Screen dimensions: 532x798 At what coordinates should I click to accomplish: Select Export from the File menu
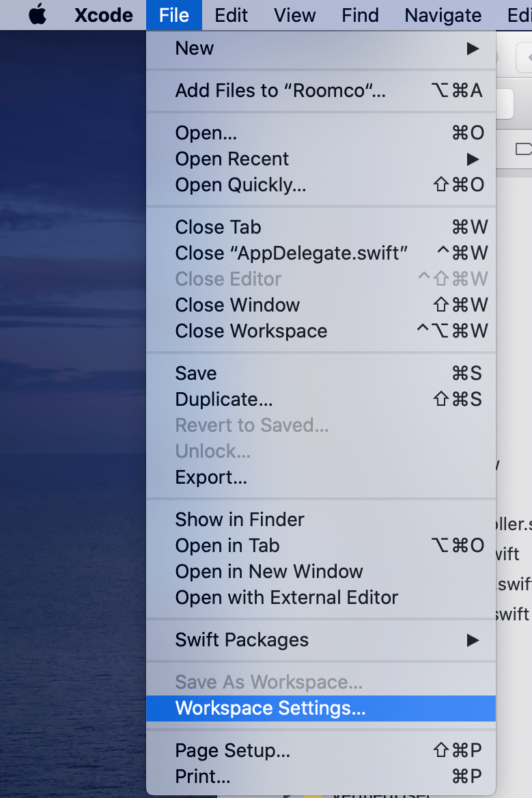pos(211,477)
